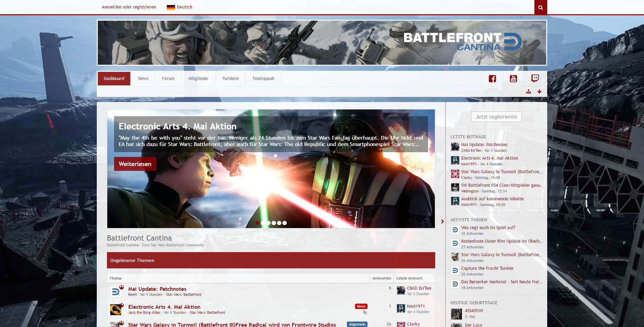Click avatar beside Aktivste Themen Star Wars Galaxy
Image resolution: width=644 pixels, height=327 pixels.
455,257
